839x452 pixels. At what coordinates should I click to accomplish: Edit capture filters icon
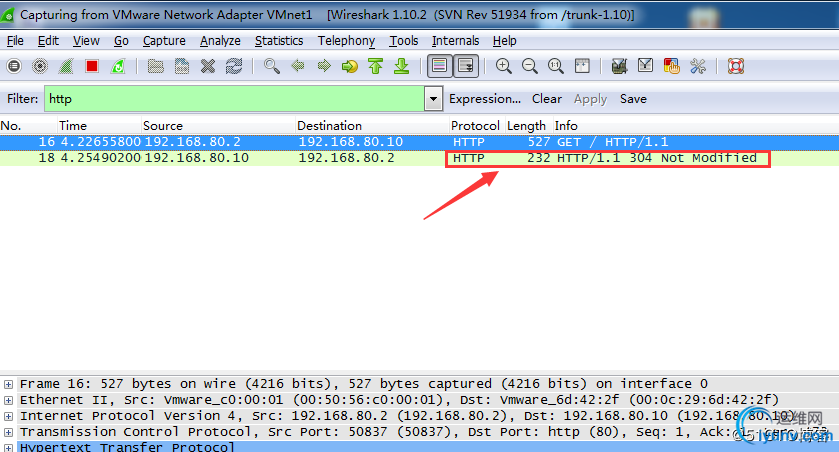pos(619,66)
